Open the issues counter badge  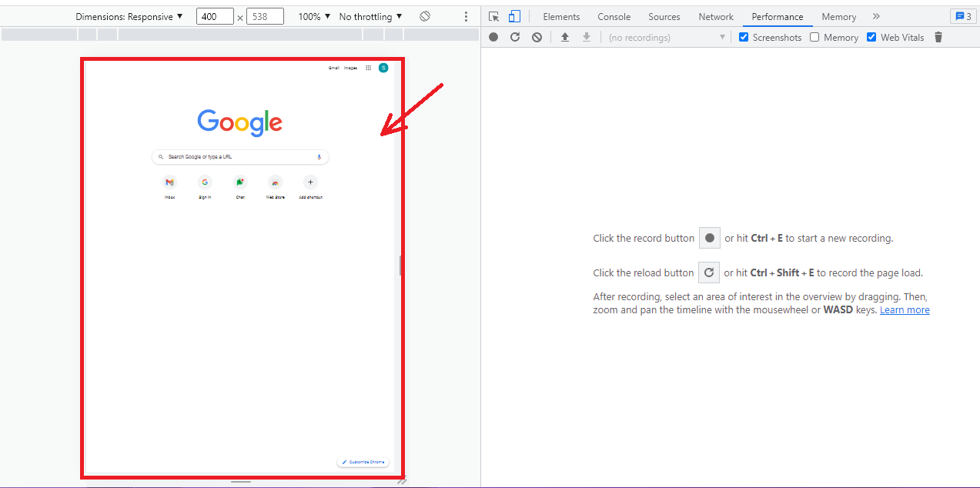coord(962,16)
